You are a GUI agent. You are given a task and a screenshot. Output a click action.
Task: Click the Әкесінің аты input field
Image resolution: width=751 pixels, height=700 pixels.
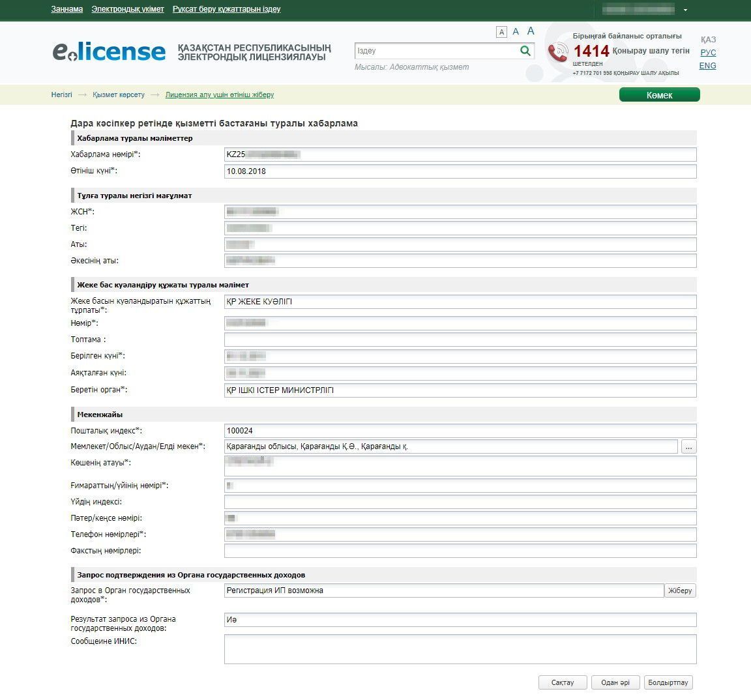click(460, 261)
